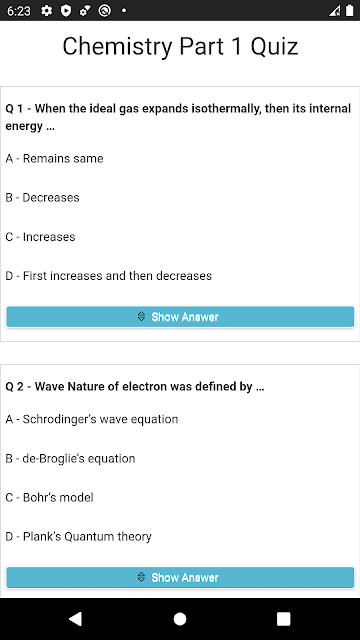Tap the signal strength status icon
This screenshot has height=640, width=360.
click(334, 11)
